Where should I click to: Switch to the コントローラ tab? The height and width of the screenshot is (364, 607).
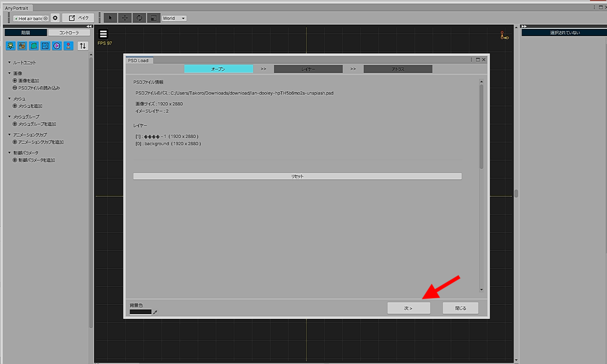pos(69,32)
